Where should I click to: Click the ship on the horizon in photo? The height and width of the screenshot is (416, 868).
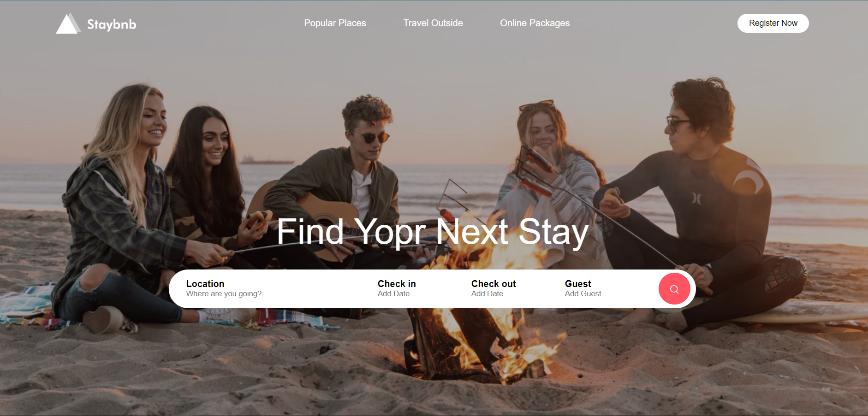267,160
